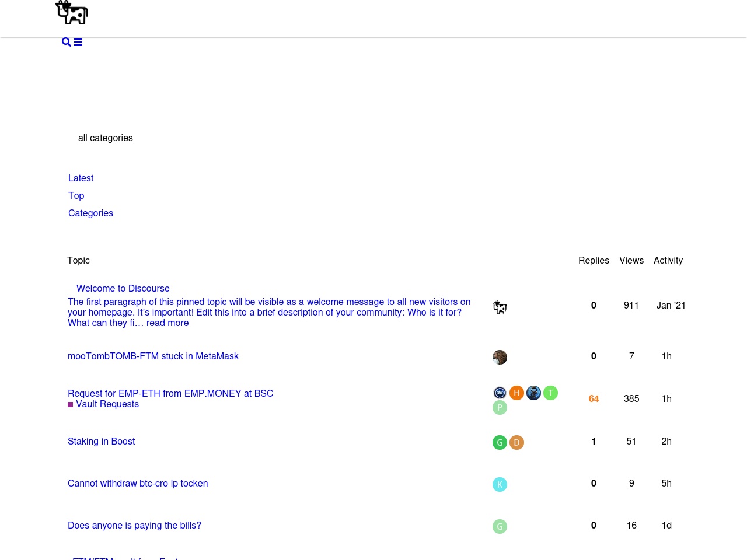Open the hamburger menu icon

(x=78, y=42)
